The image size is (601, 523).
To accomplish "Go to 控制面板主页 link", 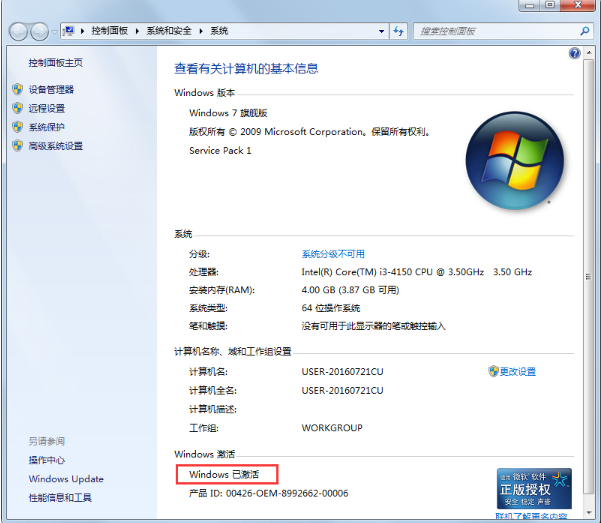I will [55, 63].
